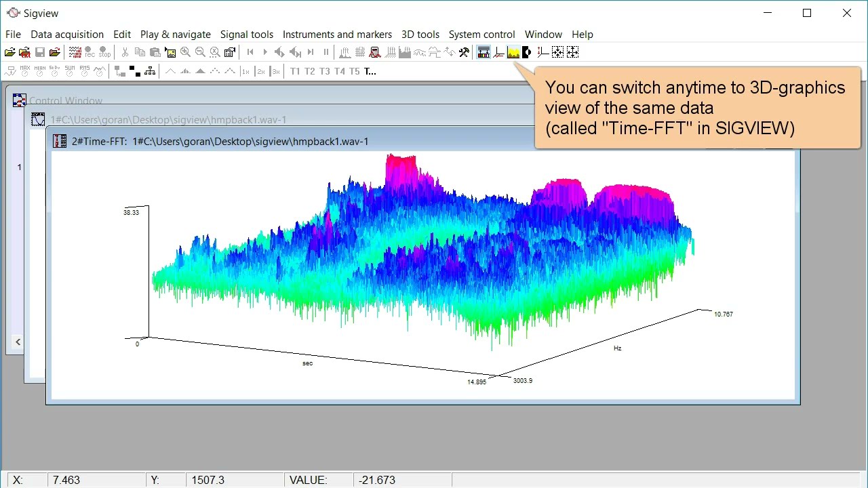The image size is (868, 488).
Task: Toggle the 3D axes display icon
Action: (499, 52)
